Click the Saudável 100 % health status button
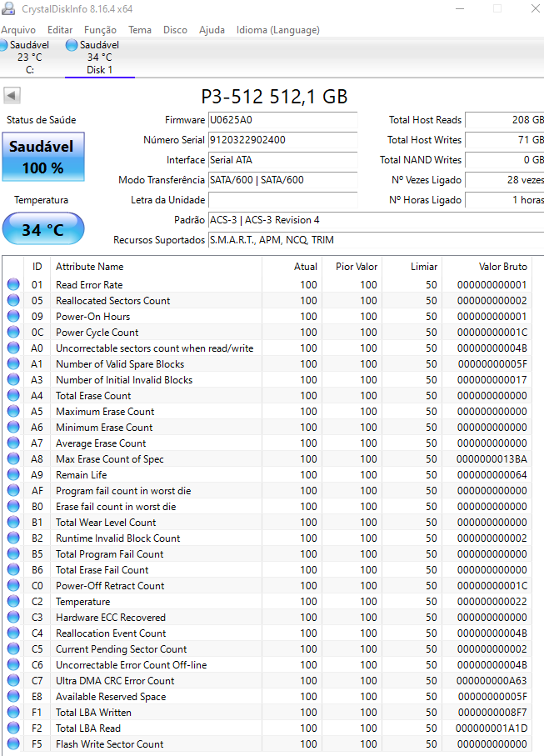This screenshot has width=544, height=756. (x=43, y=157)
